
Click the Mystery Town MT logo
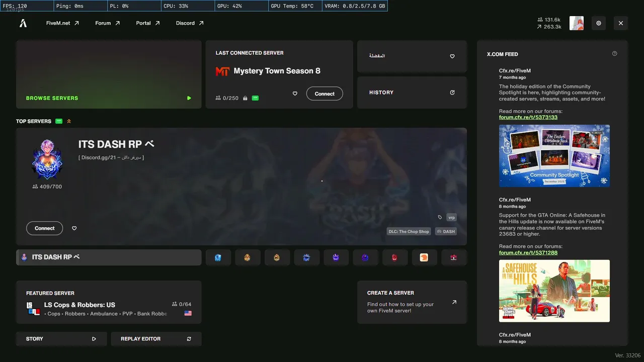point(222,71)
